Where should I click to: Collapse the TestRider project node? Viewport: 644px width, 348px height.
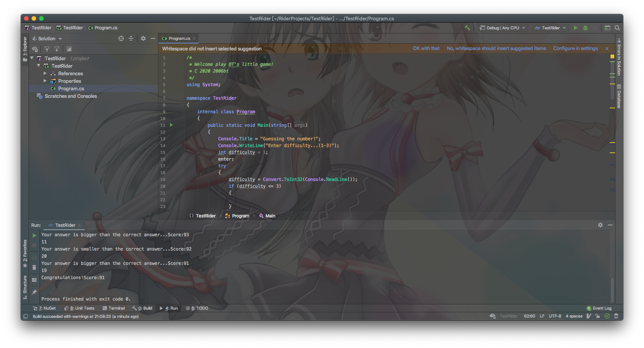pos(39,66)
